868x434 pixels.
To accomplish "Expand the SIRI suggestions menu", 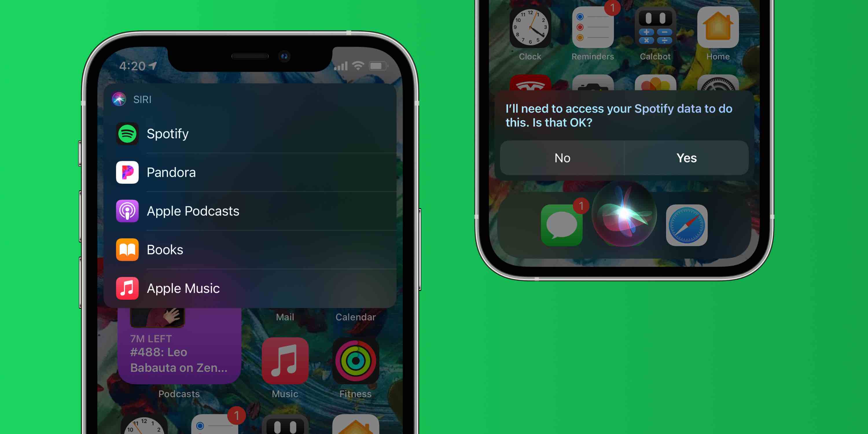I will point(135,99).
